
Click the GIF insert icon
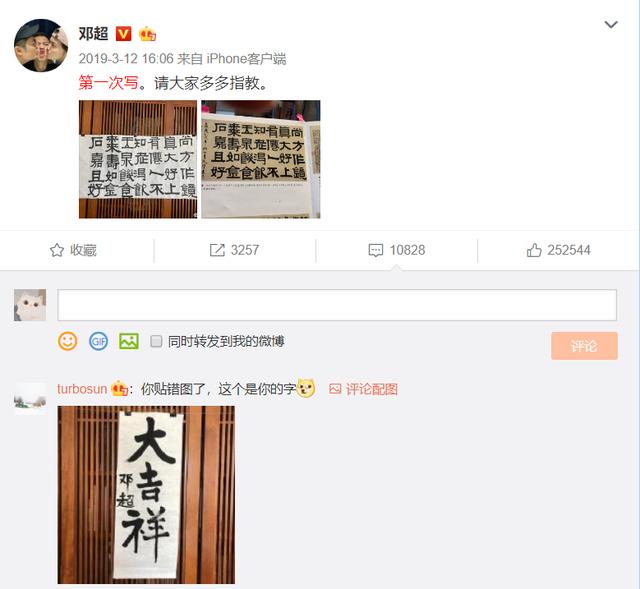pyautogui.click(x=98, y=341)
